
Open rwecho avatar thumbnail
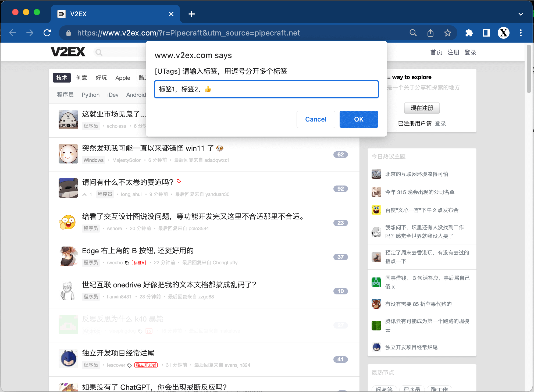pos(68,256)
